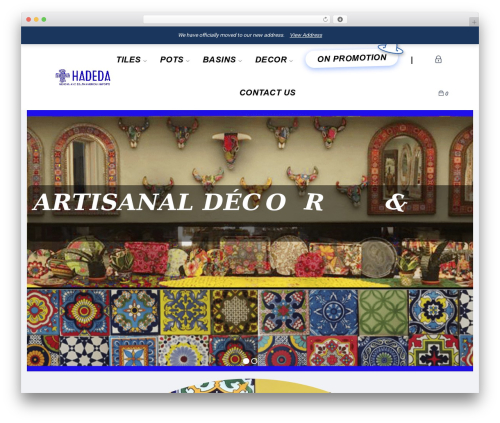Select the second slide dot

tap(254, 361)
